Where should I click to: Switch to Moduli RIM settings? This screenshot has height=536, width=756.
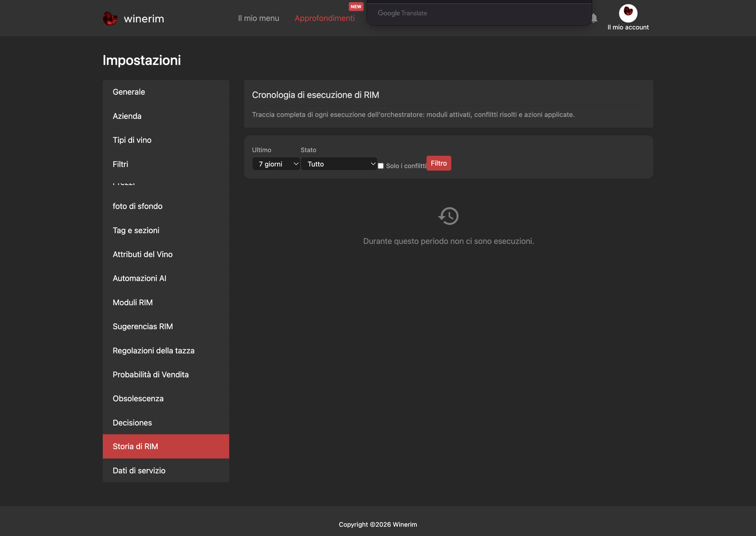[166, 303]
